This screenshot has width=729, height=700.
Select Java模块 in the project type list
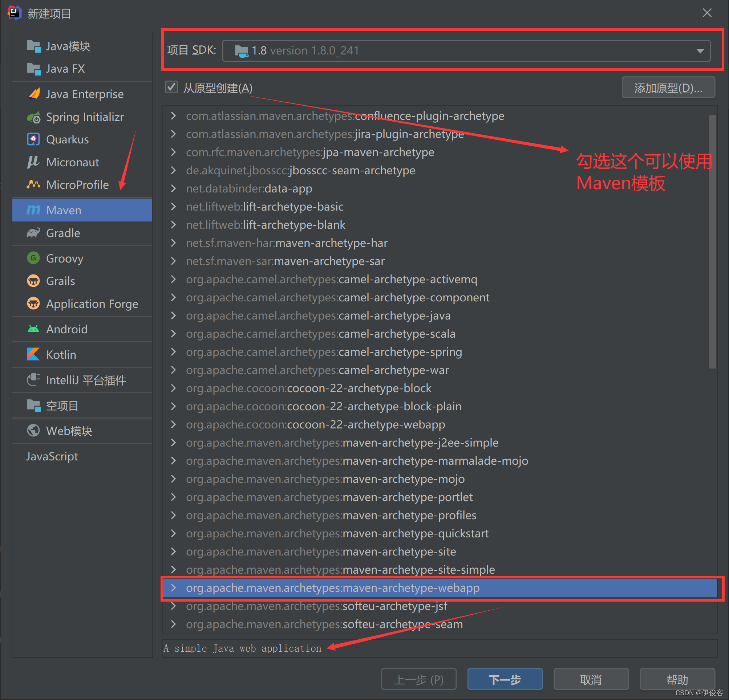82,46
